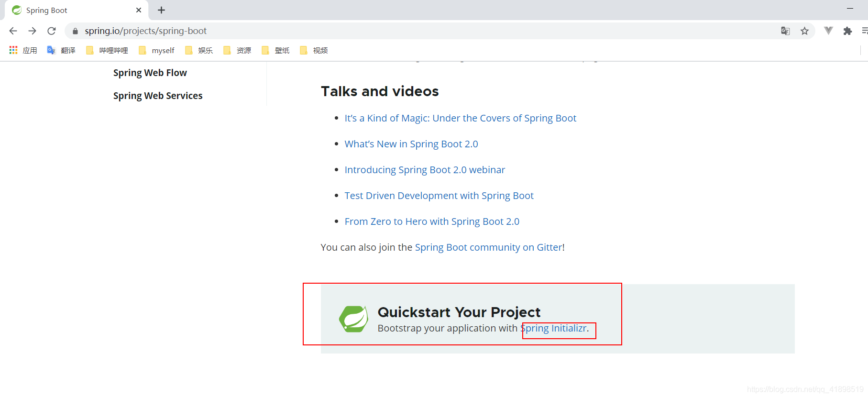Open 'From Zero to Hero' talk link
This screenshot has width=868, height=398.
coord(432,221)
